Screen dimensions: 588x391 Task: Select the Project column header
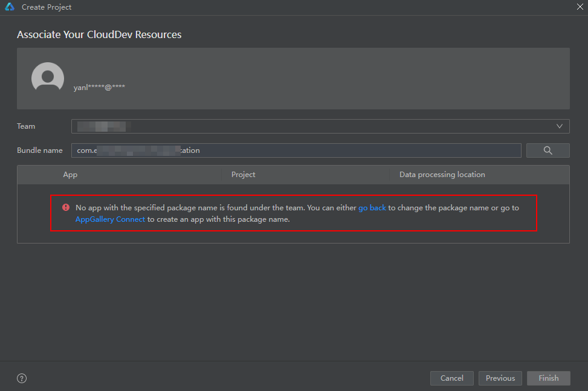[243, 175]
